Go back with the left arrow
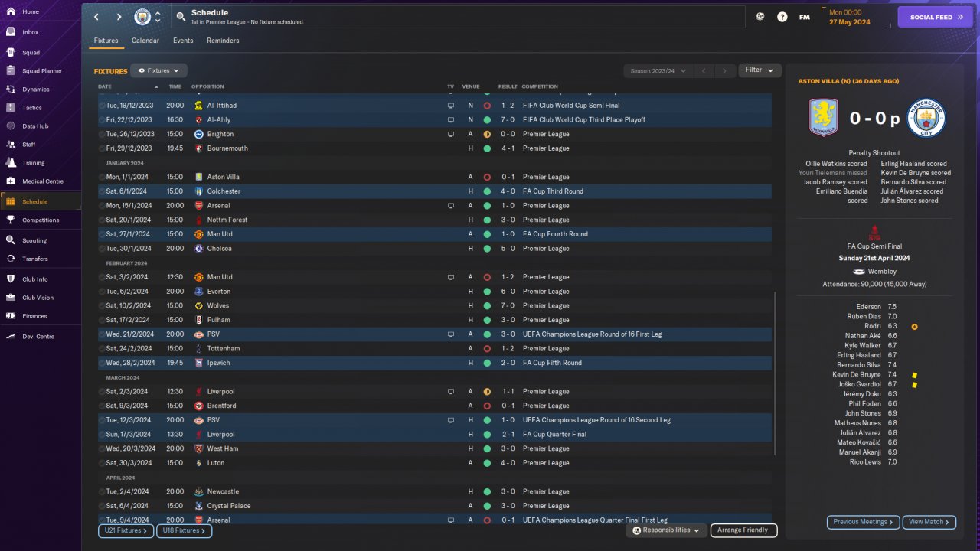980x551 pixels. [96, 17]
